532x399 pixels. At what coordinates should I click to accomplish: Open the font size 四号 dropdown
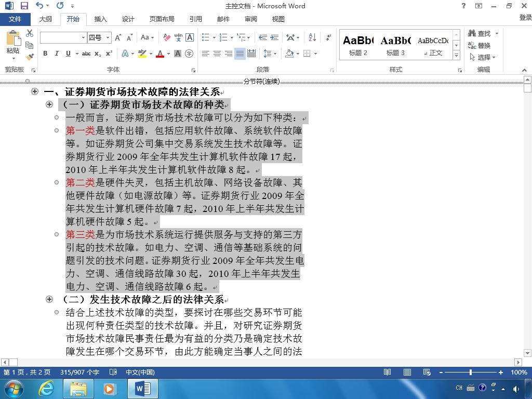pyautogui.click(x=108, y=37)
